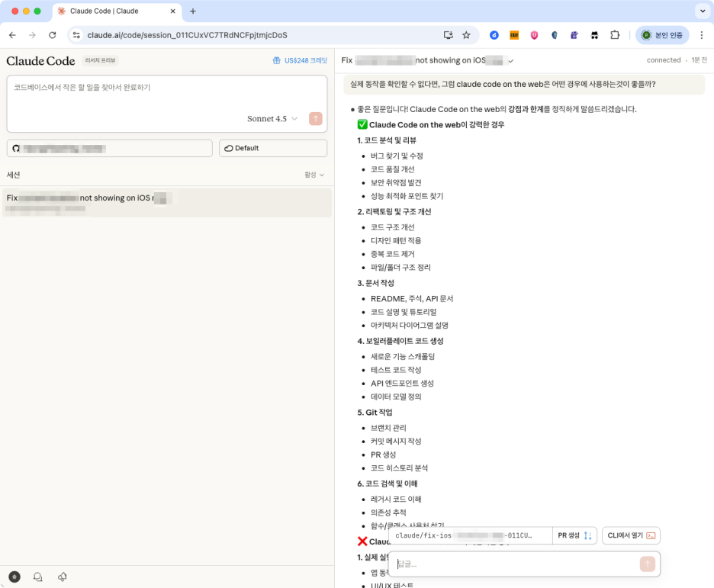Reload the current page
Image resolution: width=714 pixels, height=588 pixels.
tap(53, 35)
